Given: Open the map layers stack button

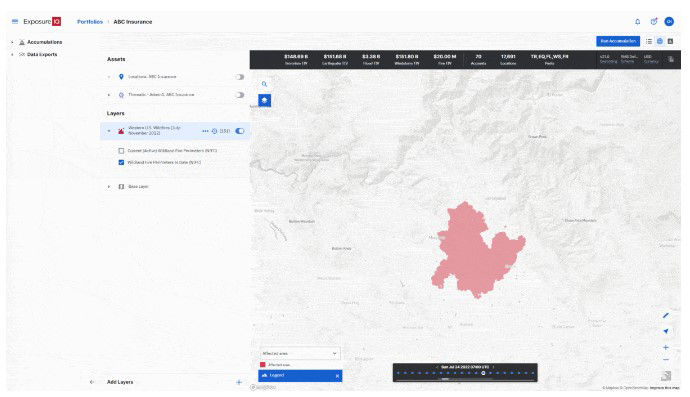Looking at the screenshot, I should (264, 100).
